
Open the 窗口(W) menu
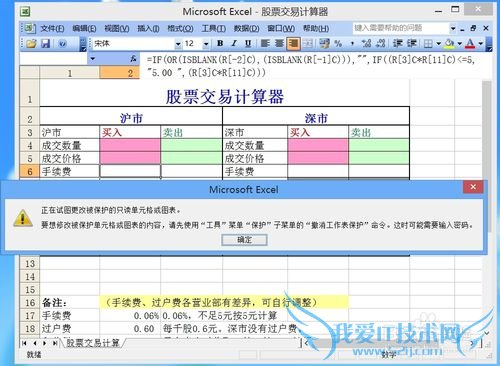click(281, 28)
